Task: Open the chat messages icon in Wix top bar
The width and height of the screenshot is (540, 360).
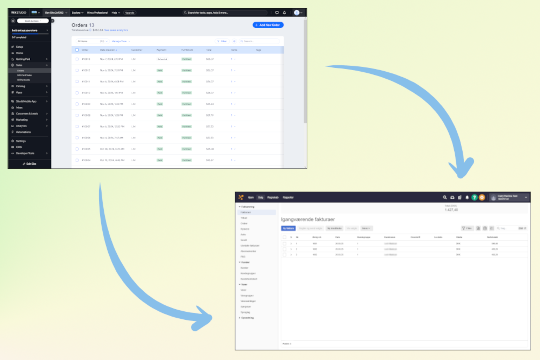Action: click(x=277, y=12)
